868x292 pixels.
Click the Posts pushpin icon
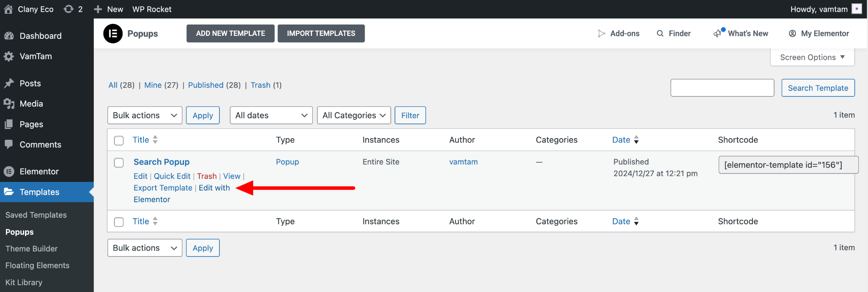tap(9, 83)
